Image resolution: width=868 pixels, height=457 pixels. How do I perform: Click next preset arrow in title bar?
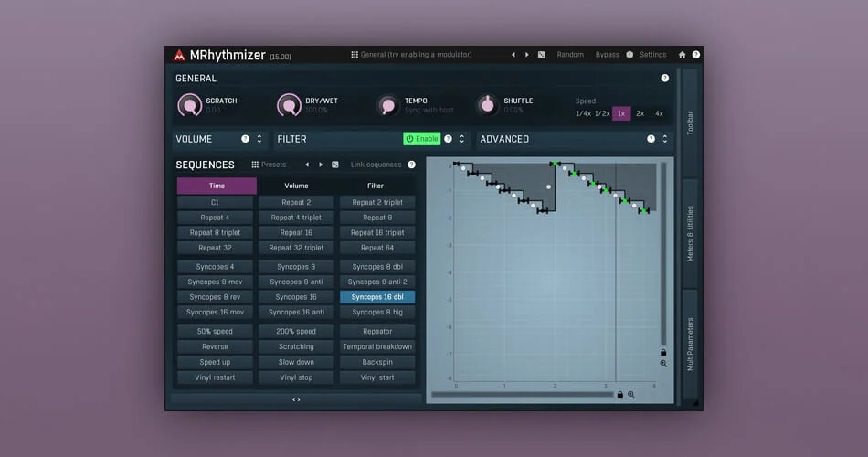click(x=526, y=55)
